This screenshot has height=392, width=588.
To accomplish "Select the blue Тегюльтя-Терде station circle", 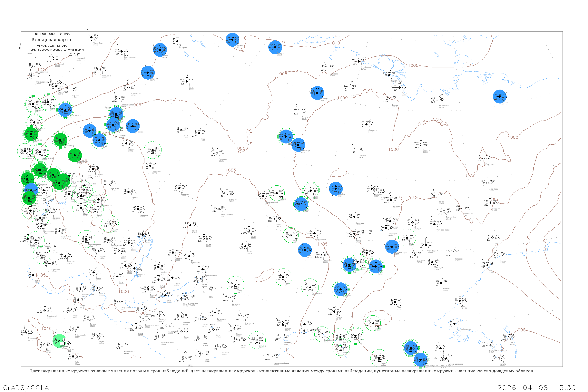I will click(392, 247).
